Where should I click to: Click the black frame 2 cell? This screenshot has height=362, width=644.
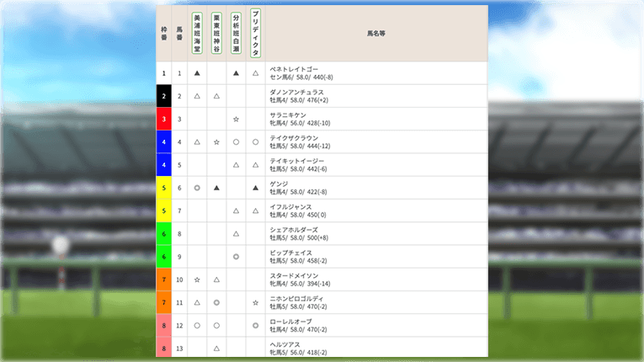164,96
